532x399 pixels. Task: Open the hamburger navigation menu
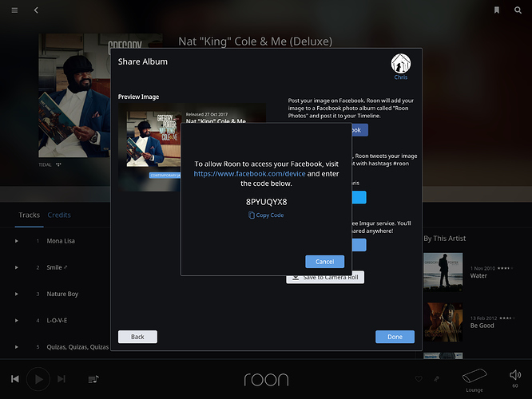click(14, 10)
